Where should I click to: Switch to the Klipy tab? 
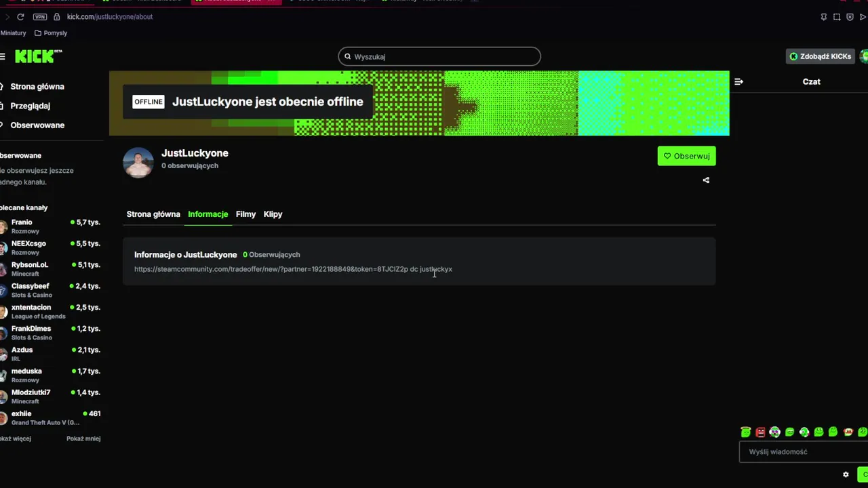(x=273, y=214)
